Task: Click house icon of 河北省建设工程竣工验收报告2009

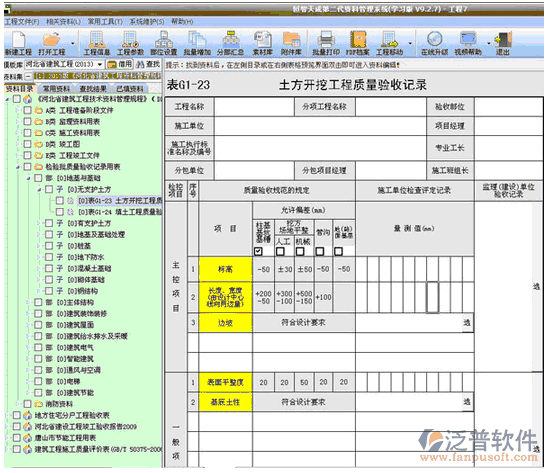Action: tap(28, 427)
